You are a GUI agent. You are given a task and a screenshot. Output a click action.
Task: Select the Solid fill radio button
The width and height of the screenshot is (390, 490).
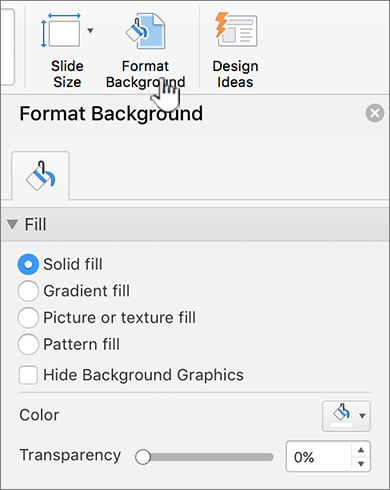[x=28, y=264]
